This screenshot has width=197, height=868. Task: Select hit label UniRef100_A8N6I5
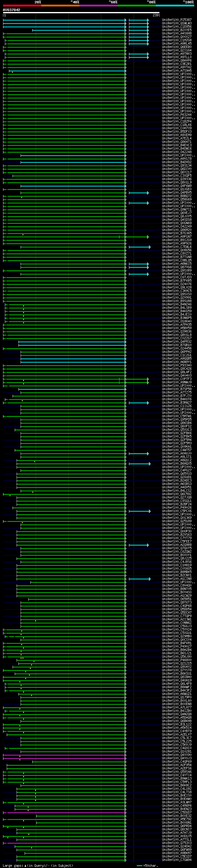pos(177,264)
